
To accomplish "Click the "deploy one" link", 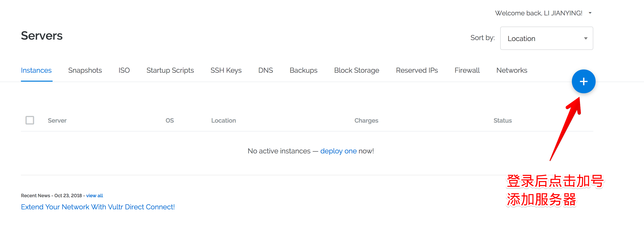I will (338, 151).
